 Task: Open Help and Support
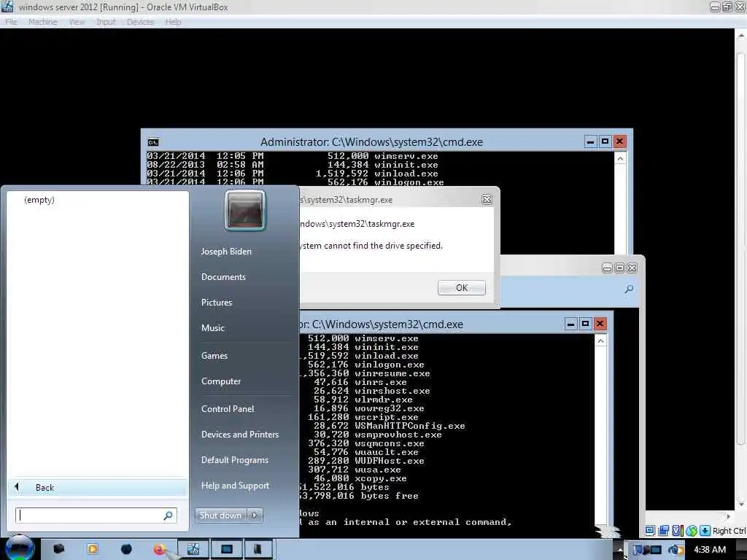click(x=236, y=486)
